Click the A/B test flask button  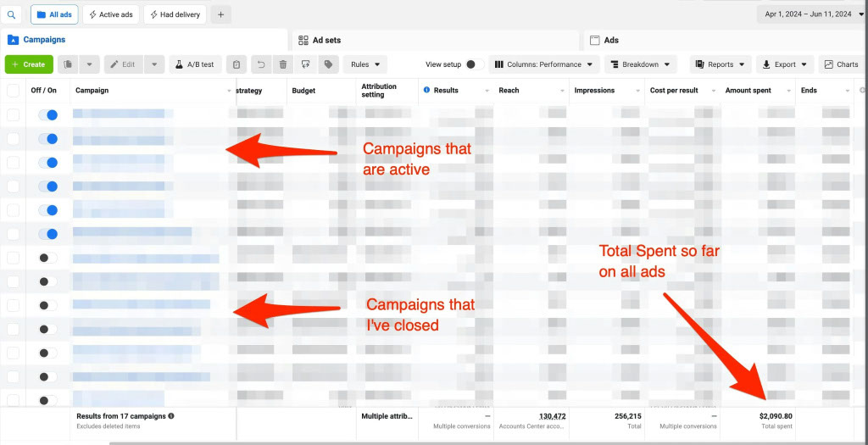[x=195, y=64]
